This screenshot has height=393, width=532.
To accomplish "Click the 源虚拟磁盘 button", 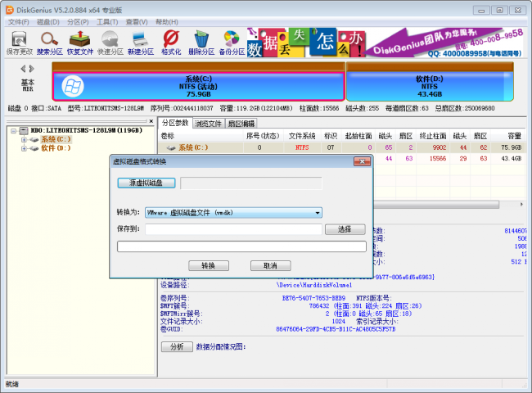I will click(x=147, y=183).
